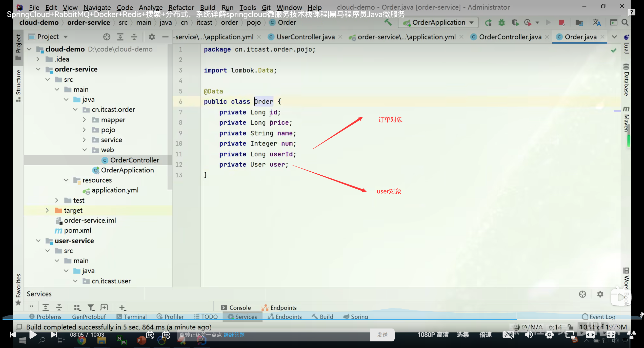Click the translate icon in top toolbar
The width and height of the screenshot is (644, 348).
[x=597, y=23]
